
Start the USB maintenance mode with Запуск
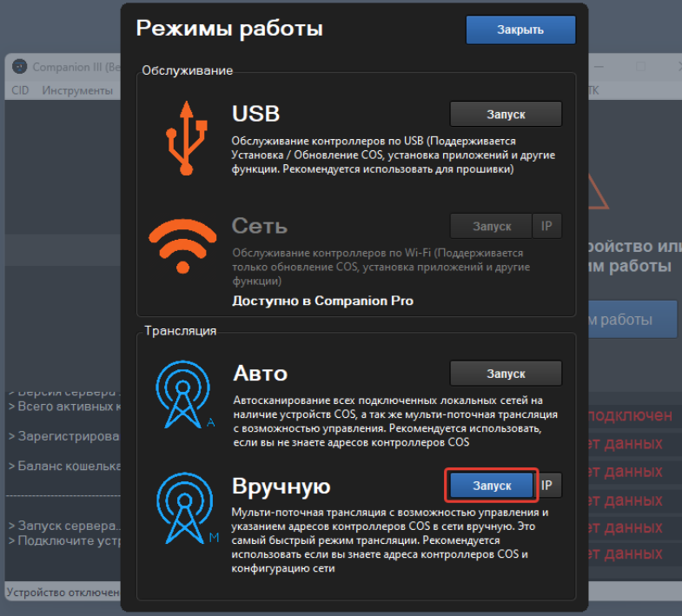point(506,114)
